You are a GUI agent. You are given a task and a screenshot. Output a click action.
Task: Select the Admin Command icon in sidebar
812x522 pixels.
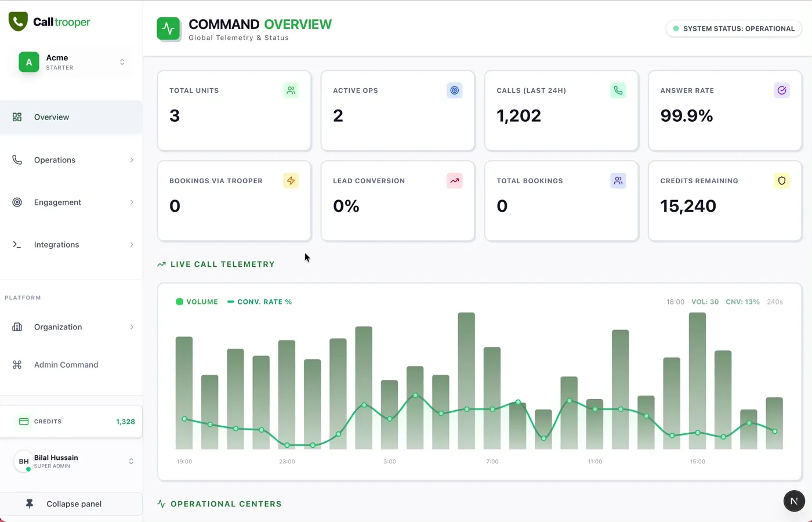[17, 364]
